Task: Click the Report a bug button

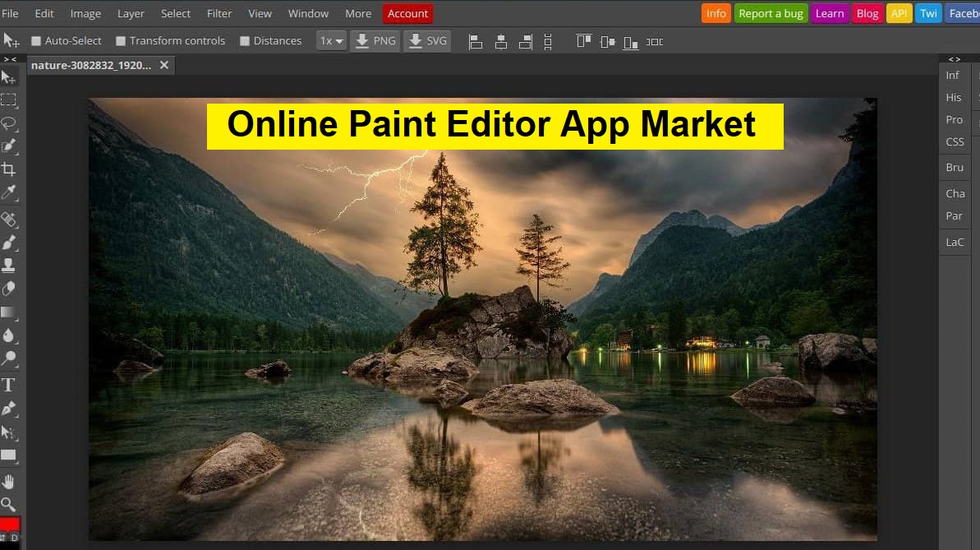Action: tap(771, 13)
